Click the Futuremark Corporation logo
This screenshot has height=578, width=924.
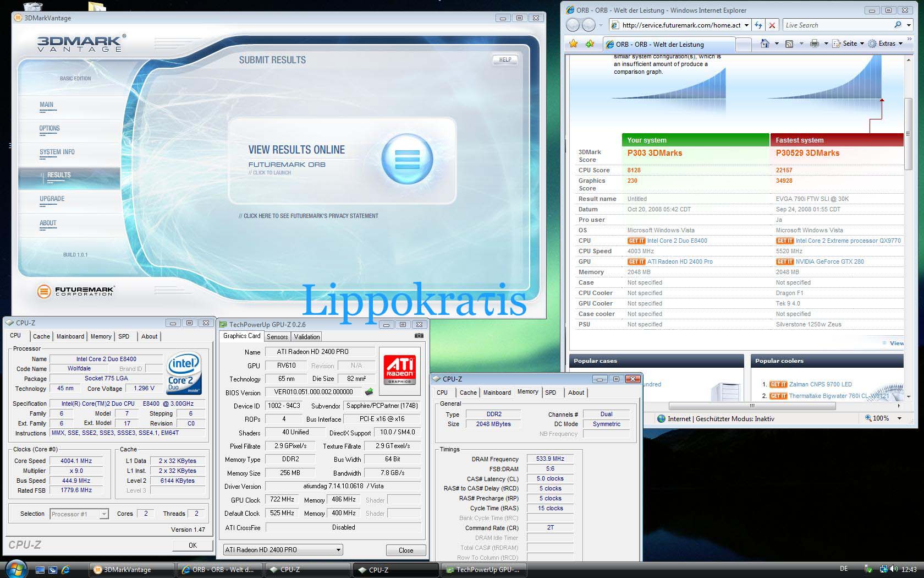tap(76, 291)
